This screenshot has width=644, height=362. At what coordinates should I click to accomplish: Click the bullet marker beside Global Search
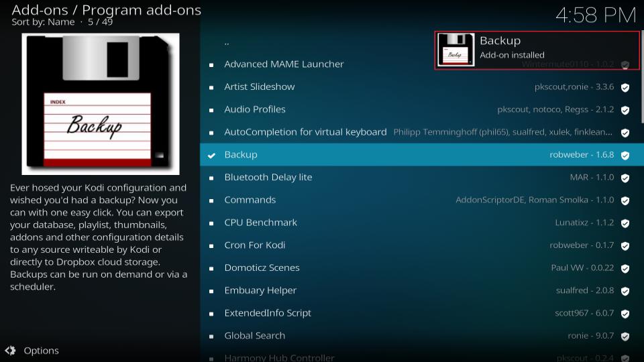pyautogui.click(x=211, y=336)
